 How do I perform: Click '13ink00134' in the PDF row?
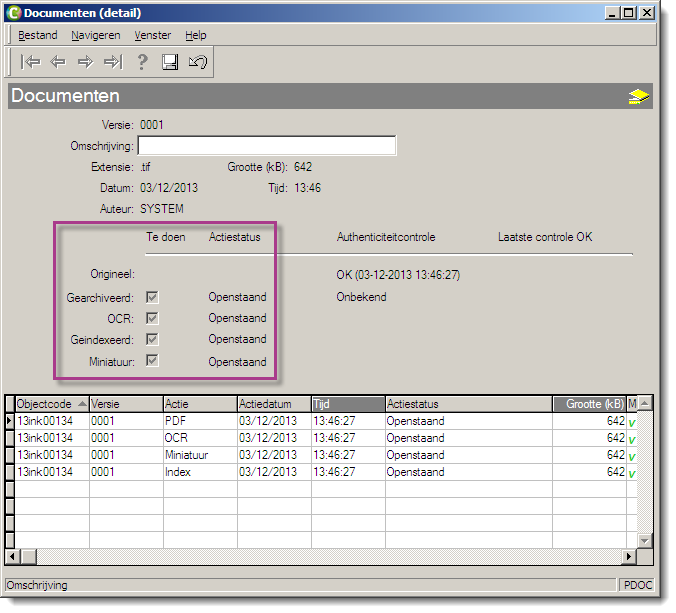pos(45,421)
